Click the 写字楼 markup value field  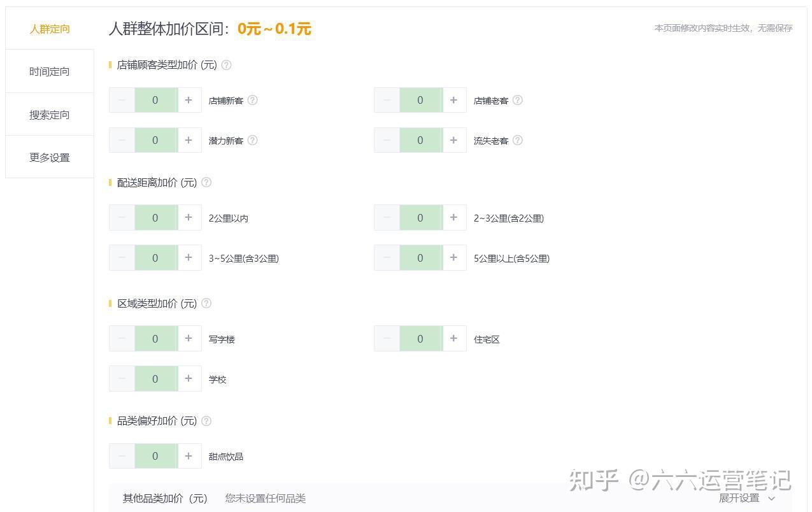pos(155,339)
